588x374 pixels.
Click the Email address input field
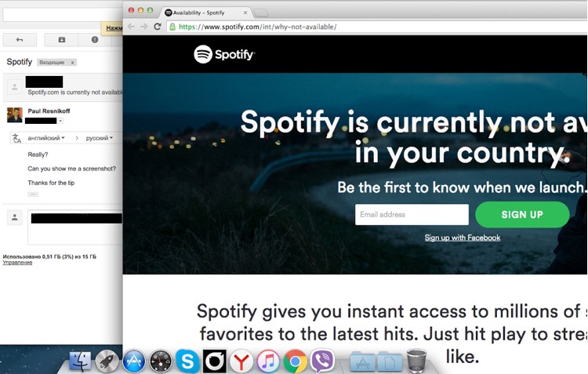pos(412,215)
